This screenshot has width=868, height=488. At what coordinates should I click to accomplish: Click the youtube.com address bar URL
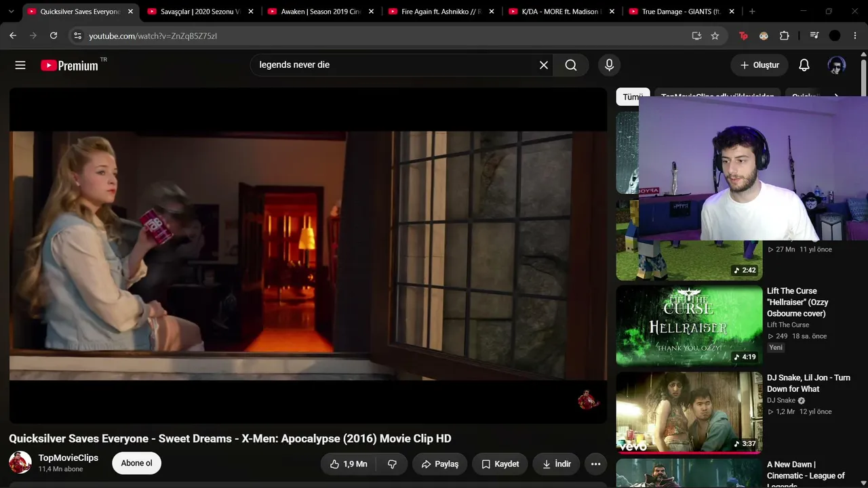pos(153,36)
